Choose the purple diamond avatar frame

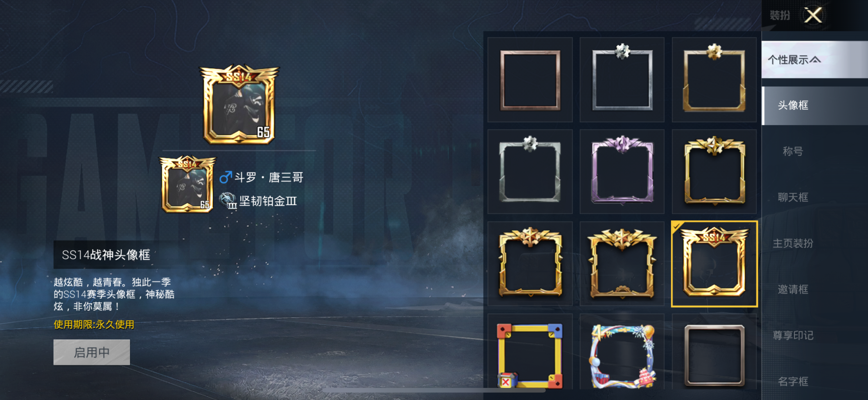point(622,172)
